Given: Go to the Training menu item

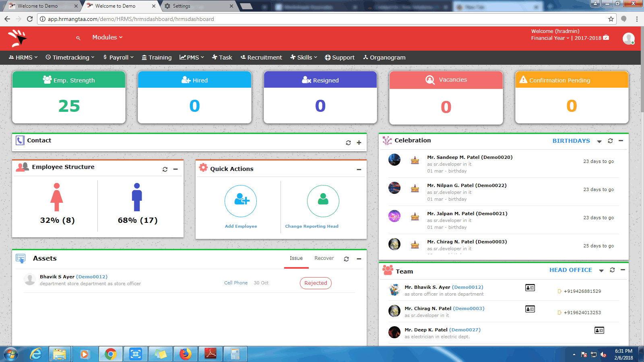Looking at the screenshot, I should pyautogui.click(x=157, y=58).
